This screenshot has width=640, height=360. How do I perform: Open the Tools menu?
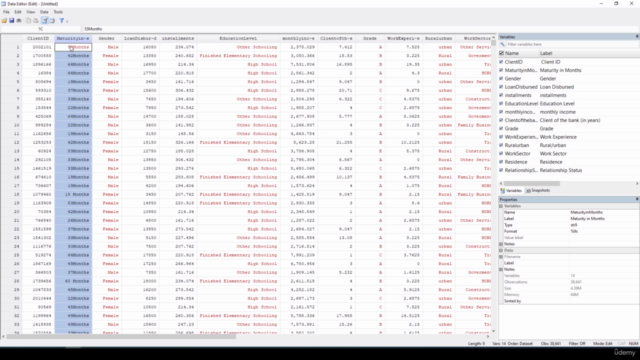tap(58, 12)
